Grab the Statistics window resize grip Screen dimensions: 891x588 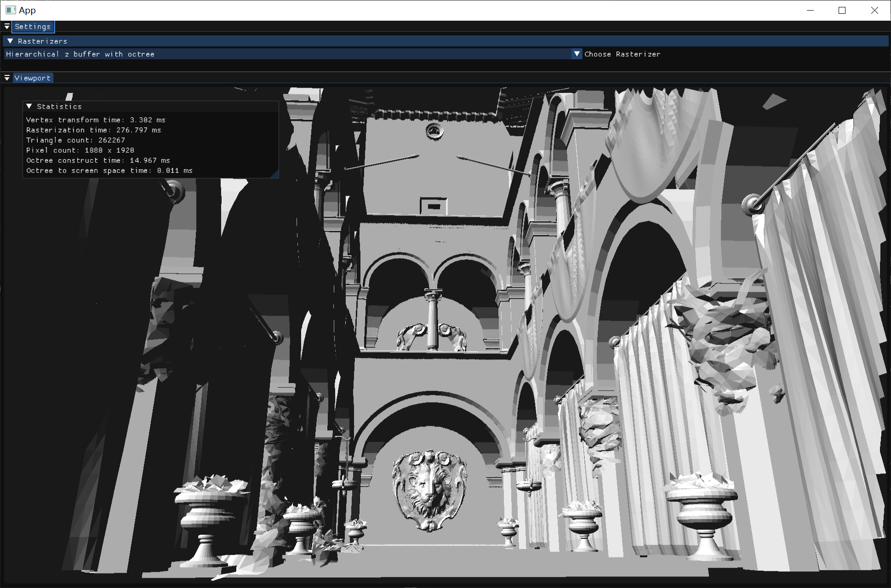click(275, 175)
